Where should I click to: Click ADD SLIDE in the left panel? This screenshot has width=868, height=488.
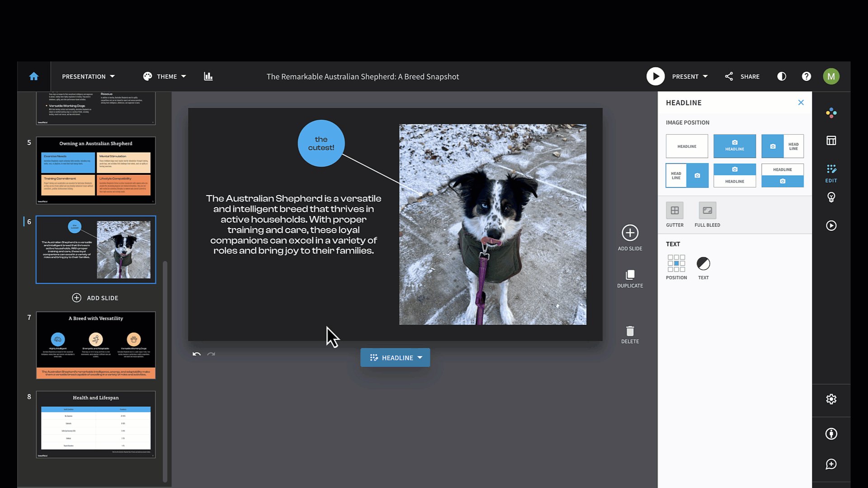point(95,298)
